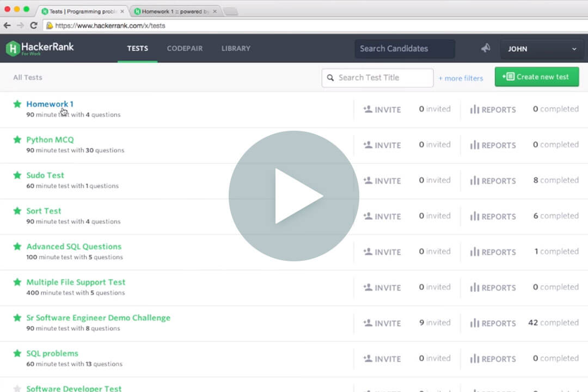Toggle the star for Sr Software Engineer Demo Challenge

[x=17, y=318]
